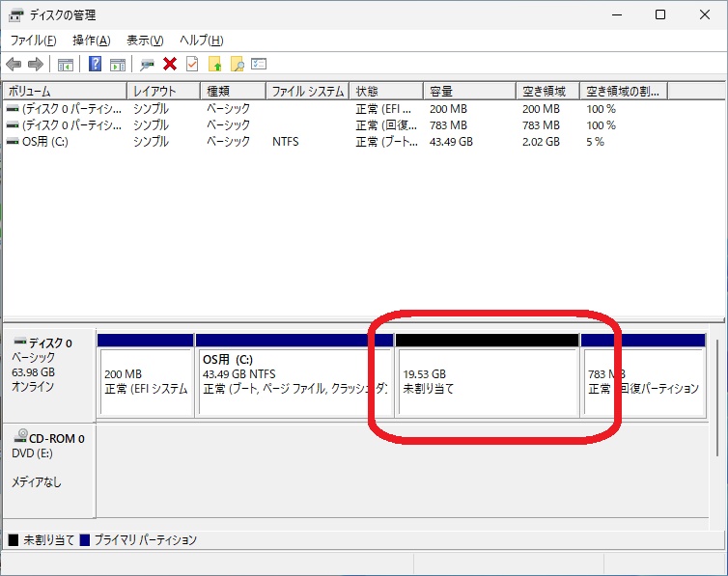
Task: Open Help via blue question mark icon
Action: 96,65
